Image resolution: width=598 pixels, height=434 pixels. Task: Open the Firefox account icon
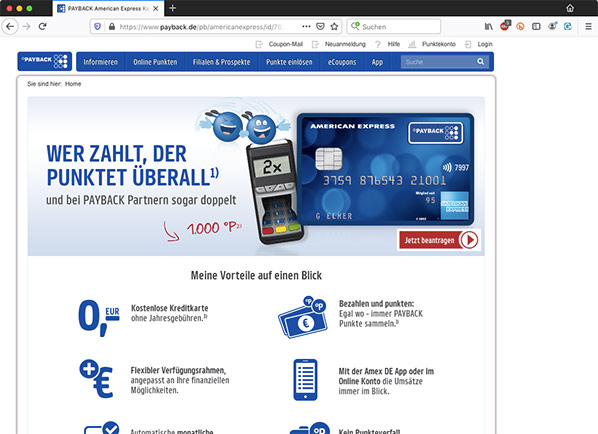(x=552, y=26)
